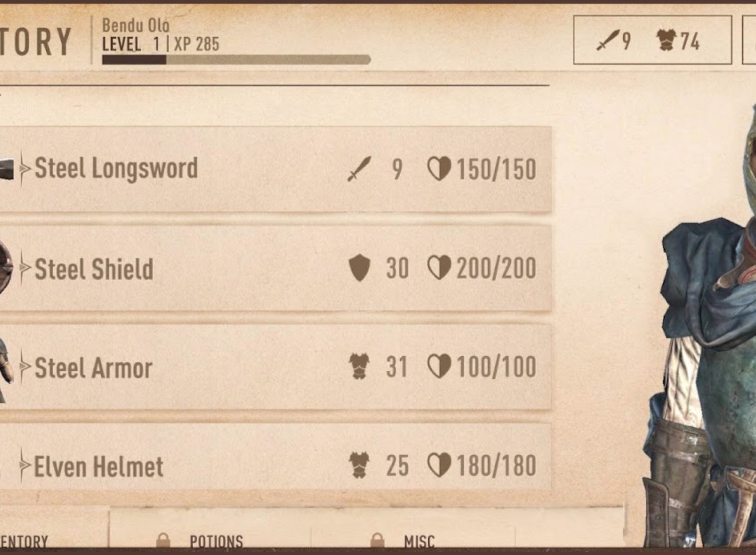Click the armor rating icon showing 74
This screenshot has width=756, height=555.
pyautogui.click(x=667, y=40)
